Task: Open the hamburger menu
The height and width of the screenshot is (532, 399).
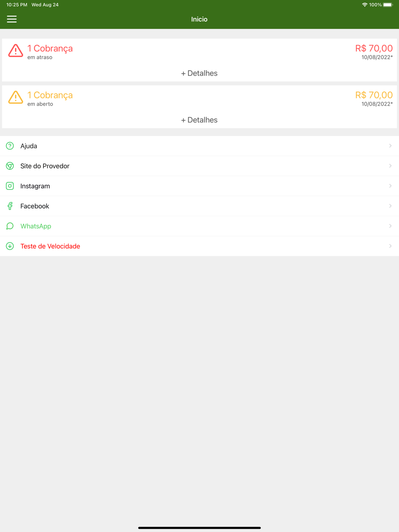Action: pyautogui.click(x=12, y=19)
